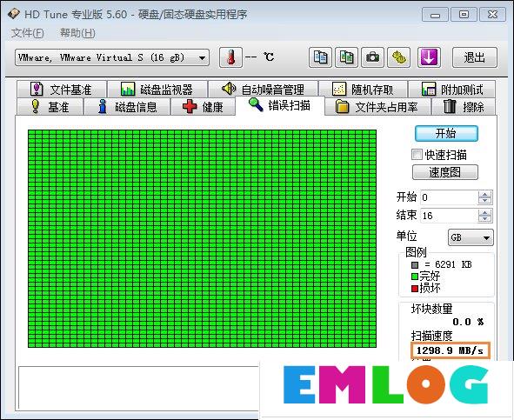Open the 帮助(H) menu
This screenshot has width=514, height=420.
point(77,33)
